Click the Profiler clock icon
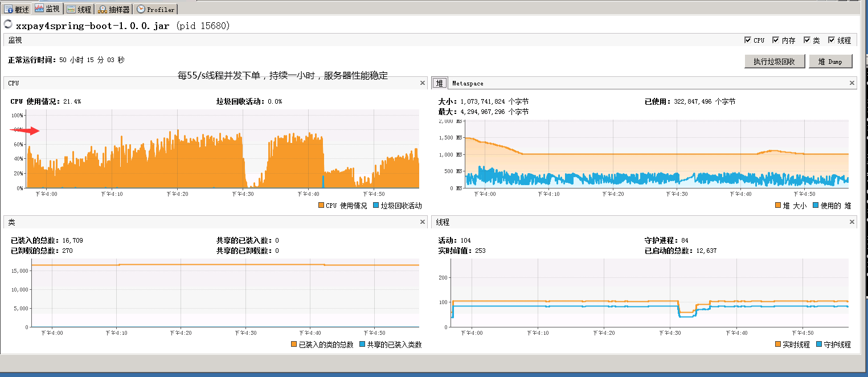 point(141,9)
